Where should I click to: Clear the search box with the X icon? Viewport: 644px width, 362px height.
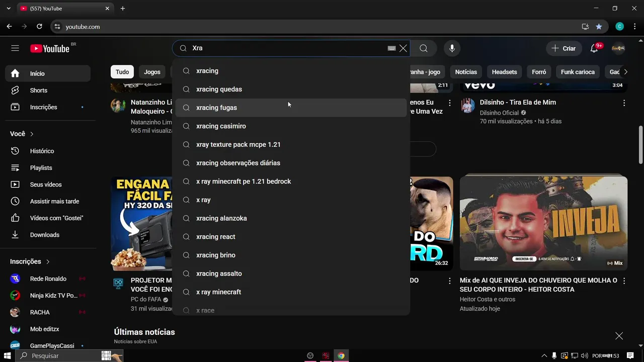tap(403, 48)
